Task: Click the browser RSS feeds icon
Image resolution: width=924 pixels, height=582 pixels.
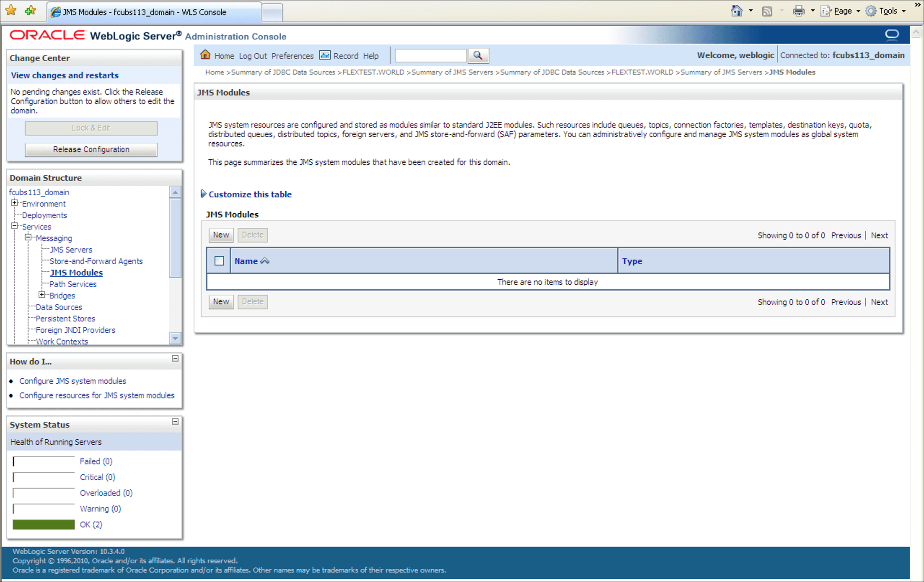Action: (x=767, y=11)
